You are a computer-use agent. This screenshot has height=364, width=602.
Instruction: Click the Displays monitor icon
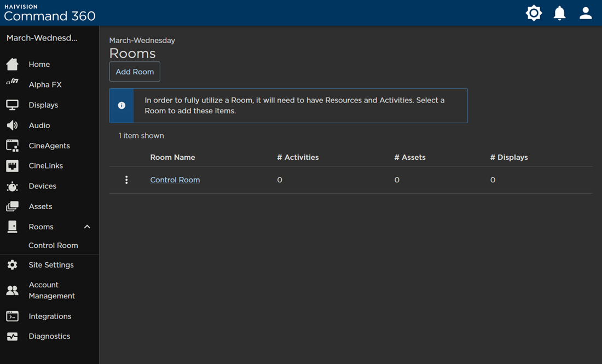[12, 105]
